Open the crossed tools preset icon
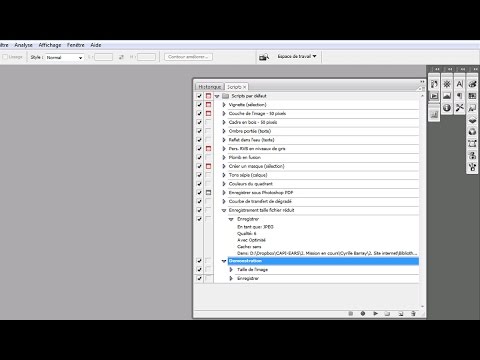 click(x=460, y=108)
